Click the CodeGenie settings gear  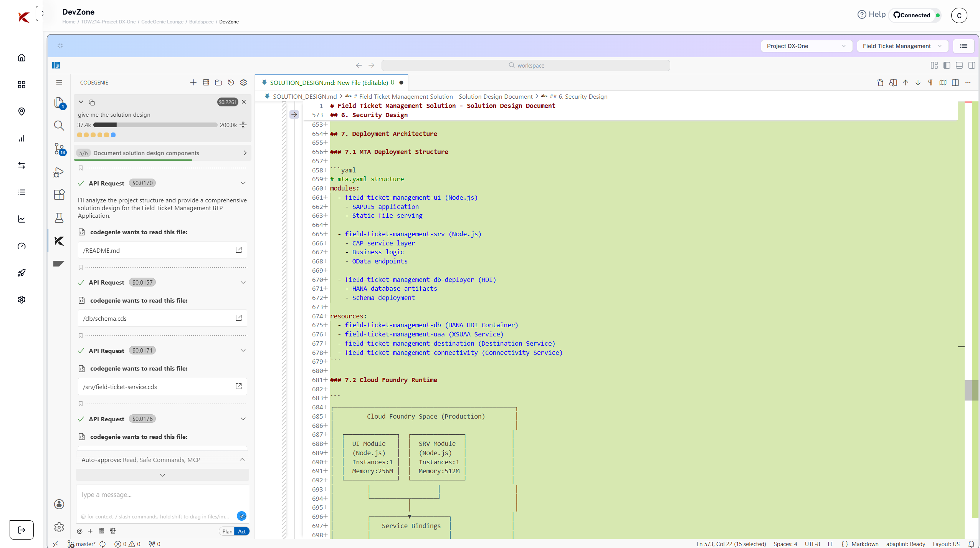pos(244,83)
